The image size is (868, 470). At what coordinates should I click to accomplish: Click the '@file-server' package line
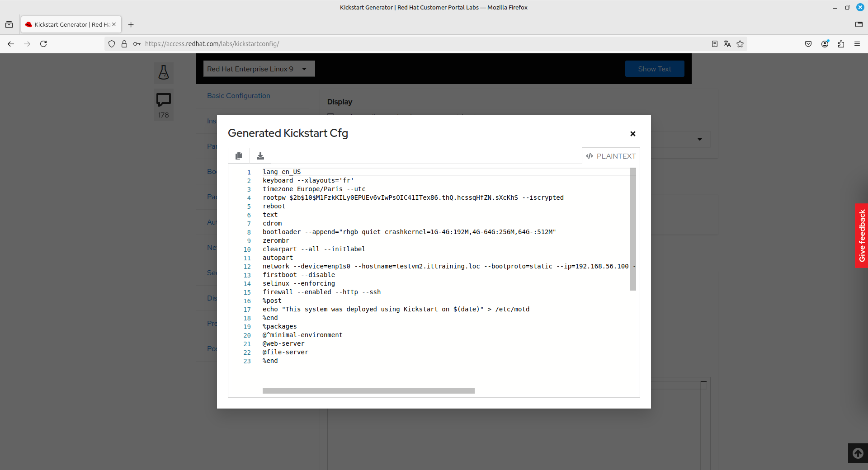click(x=285, y=352)
